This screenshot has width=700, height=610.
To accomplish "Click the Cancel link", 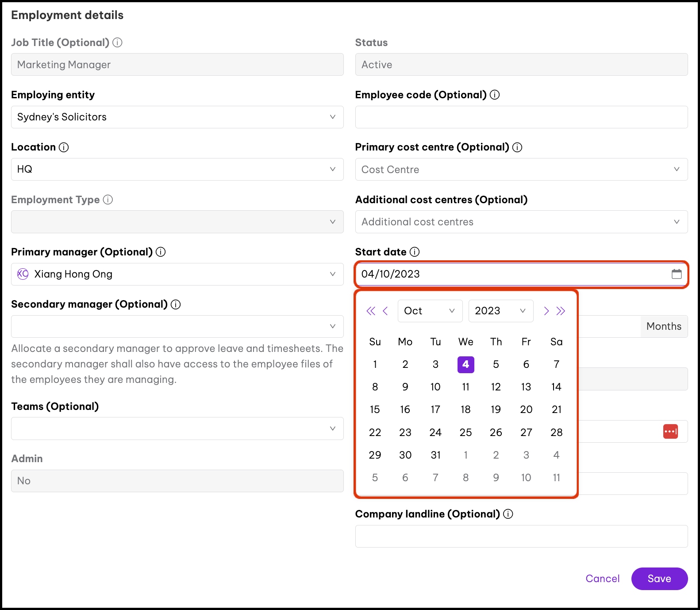I will (x=602, y=579).
